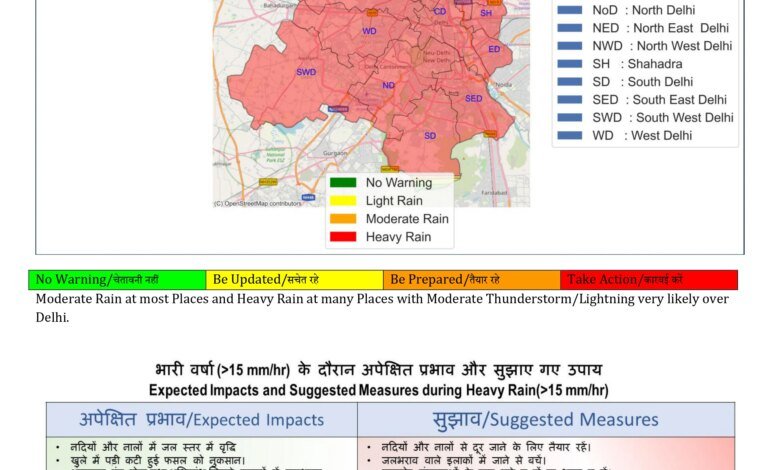Select the SH district label on map

pyautogui.click(x=486, y=13)
